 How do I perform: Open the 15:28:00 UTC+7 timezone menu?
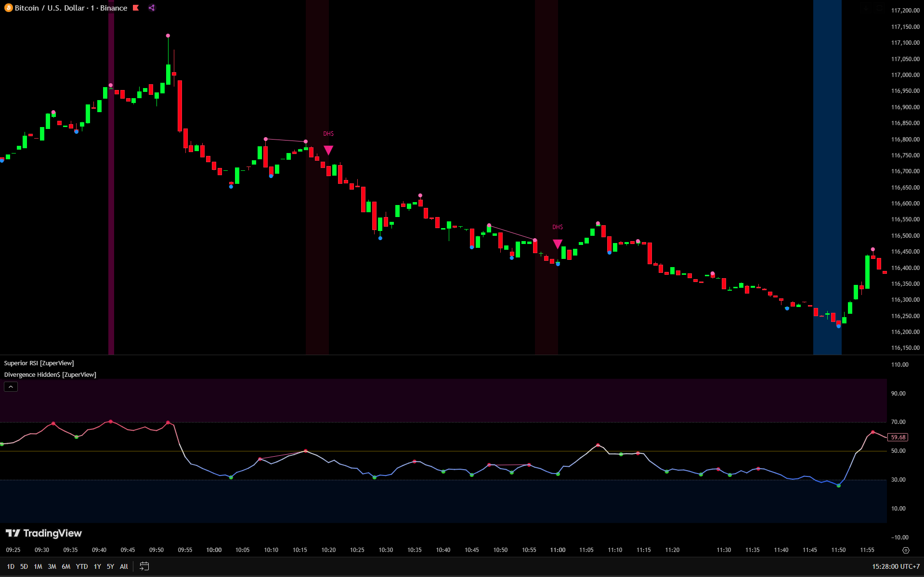click(896, 566)
